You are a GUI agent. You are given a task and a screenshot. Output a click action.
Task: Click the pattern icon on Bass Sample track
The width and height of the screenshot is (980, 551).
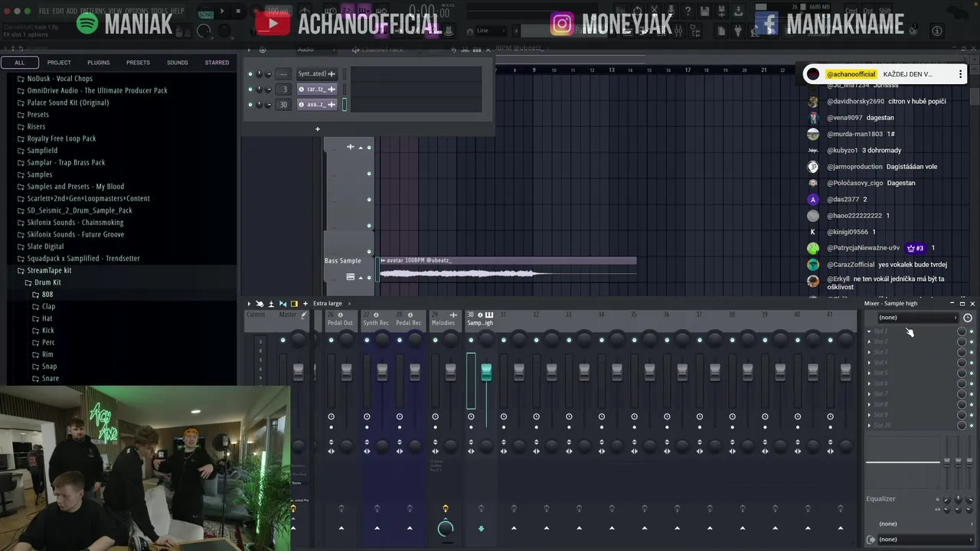click(x=350, y=277)
